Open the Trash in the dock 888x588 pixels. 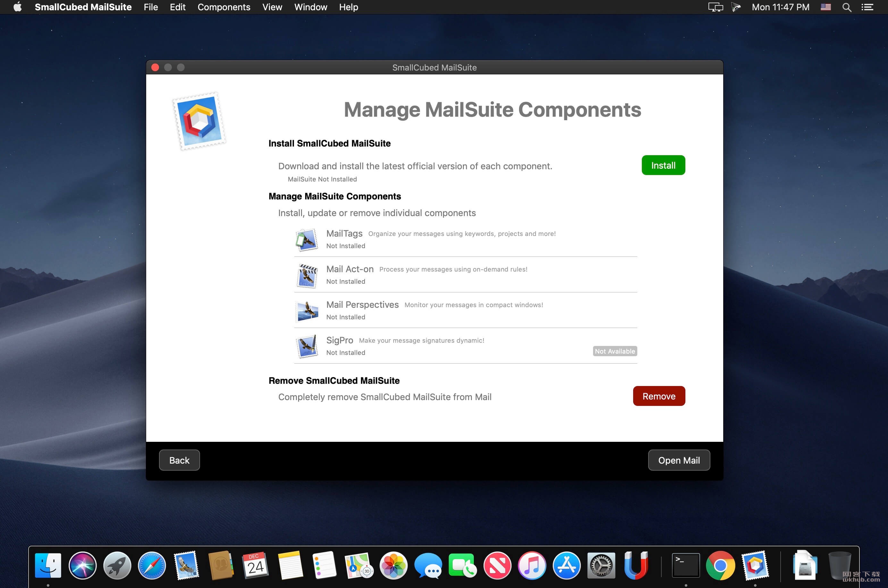(839, 565)
